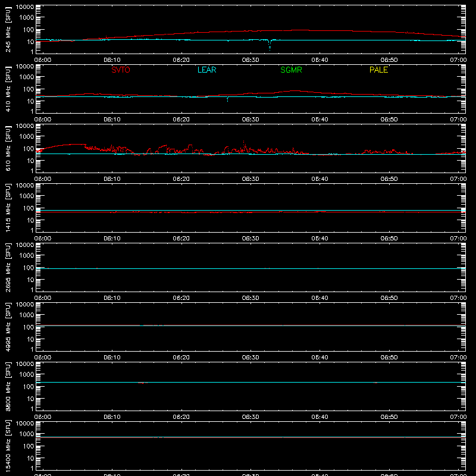Click the tallest red spike in 610 MHz plot
Image resolution: width=476 pixels, height=476 pixels.
tap(244, 146)
